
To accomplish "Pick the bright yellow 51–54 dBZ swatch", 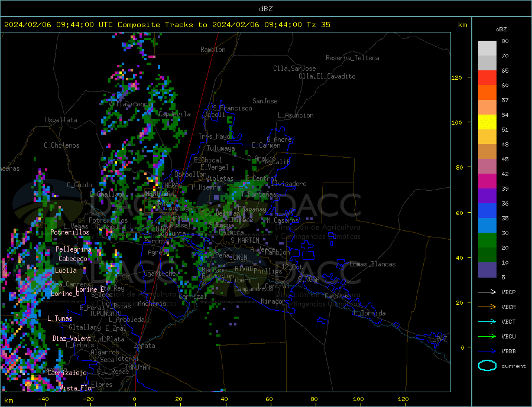I will [x=487, y=122].
